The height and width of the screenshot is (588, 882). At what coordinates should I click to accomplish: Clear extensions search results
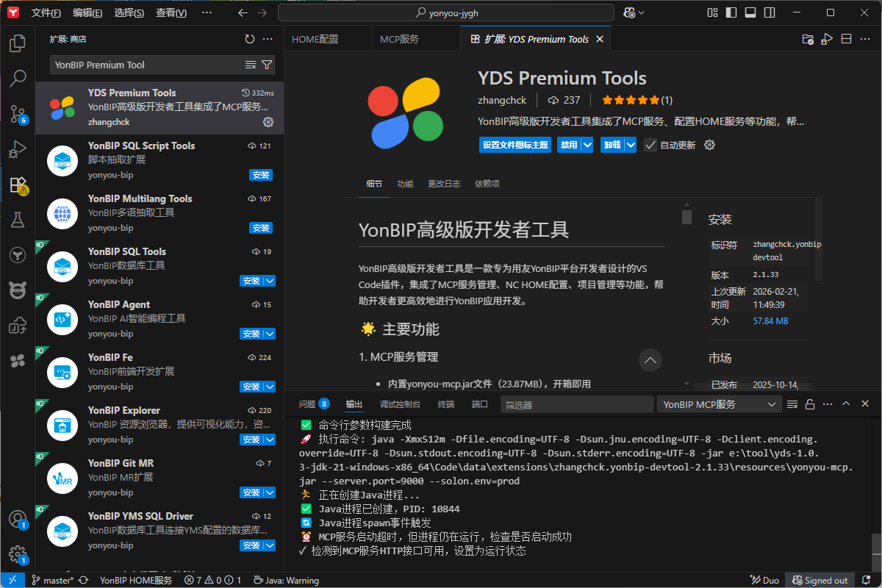tap(251, 65)
